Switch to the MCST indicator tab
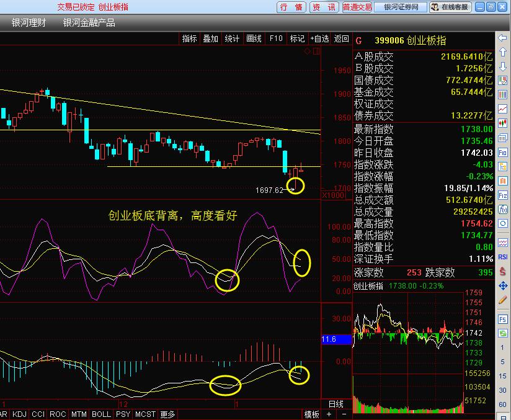 pos(145,414)
